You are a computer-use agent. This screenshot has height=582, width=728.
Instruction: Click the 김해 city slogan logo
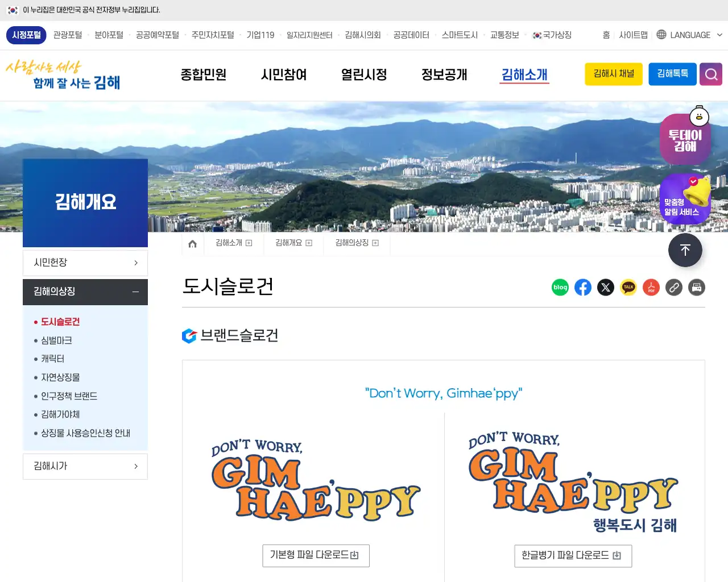[63, 74]
